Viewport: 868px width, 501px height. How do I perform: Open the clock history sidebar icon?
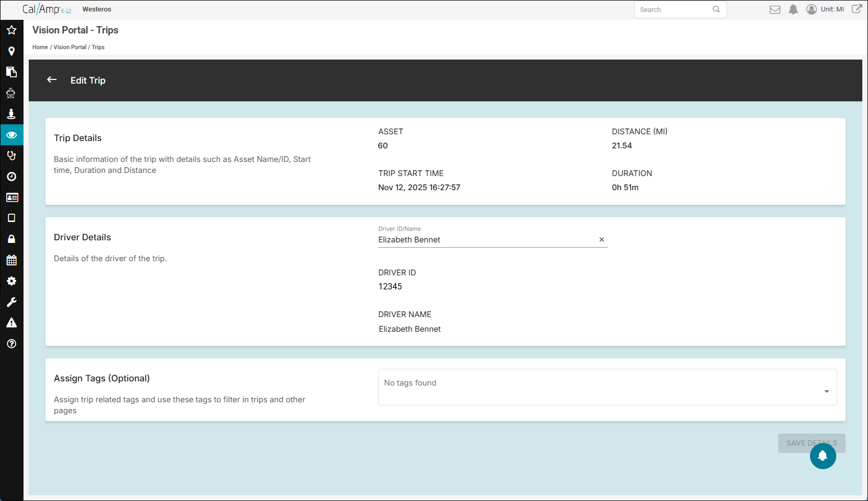(x=11, y=177)
